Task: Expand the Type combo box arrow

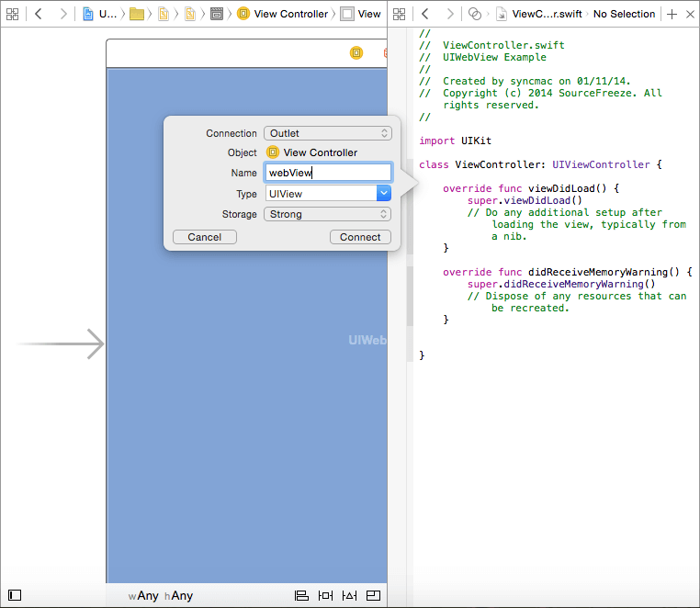Action: pyautogui.click(x=384, y=194)
